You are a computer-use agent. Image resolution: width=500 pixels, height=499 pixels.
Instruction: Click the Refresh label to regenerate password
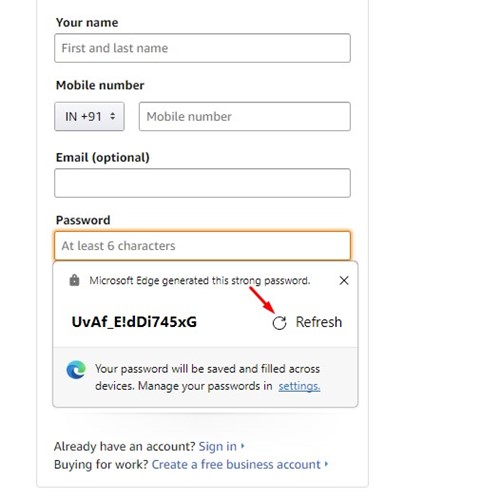pos(319,322)
